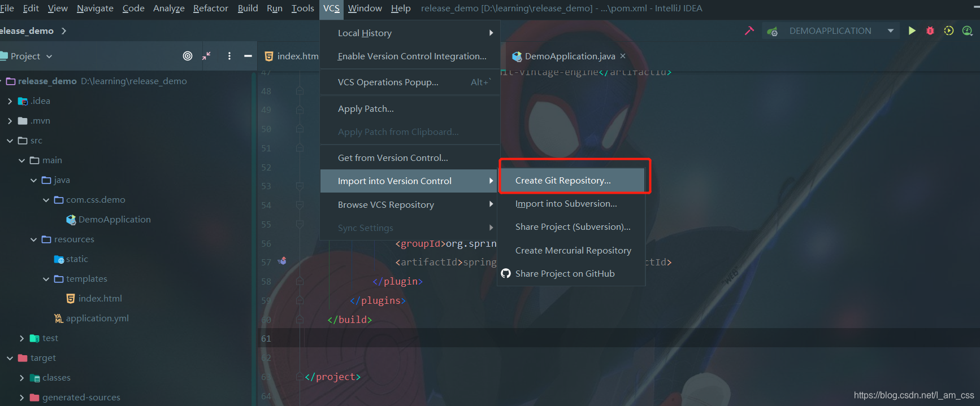Viewport: 980px width, 406px height.
Task: Open the Tools menu
Action: tap(302, 8)
